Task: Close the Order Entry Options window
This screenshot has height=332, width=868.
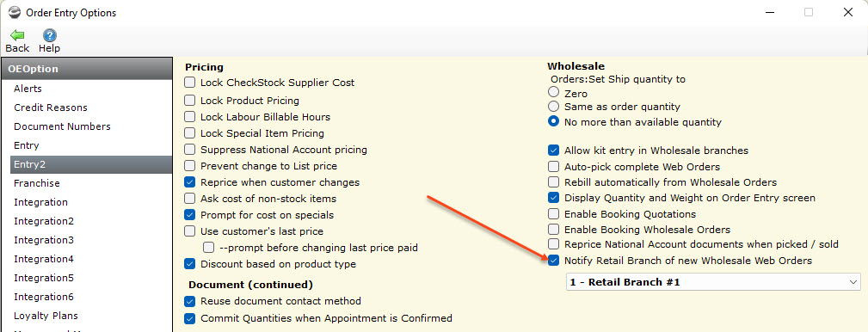Action: pyautogui.click(x=847, y=12)
